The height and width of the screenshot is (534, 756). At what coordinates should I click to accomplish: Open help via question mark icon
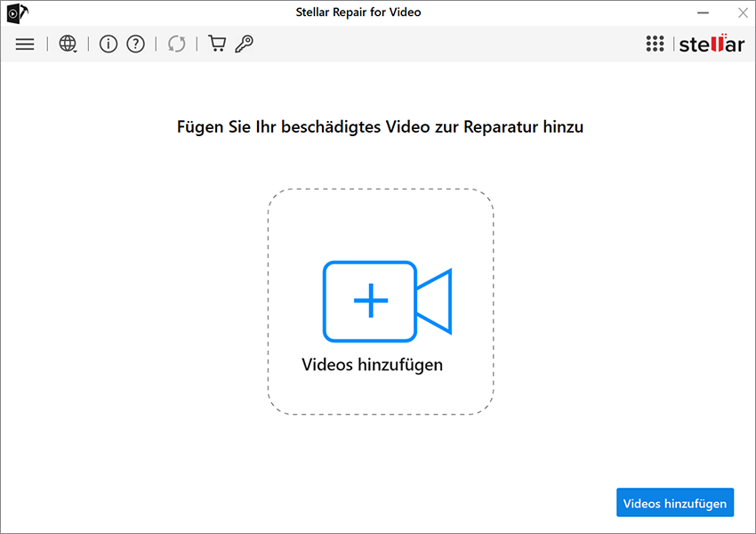(135, 44)
